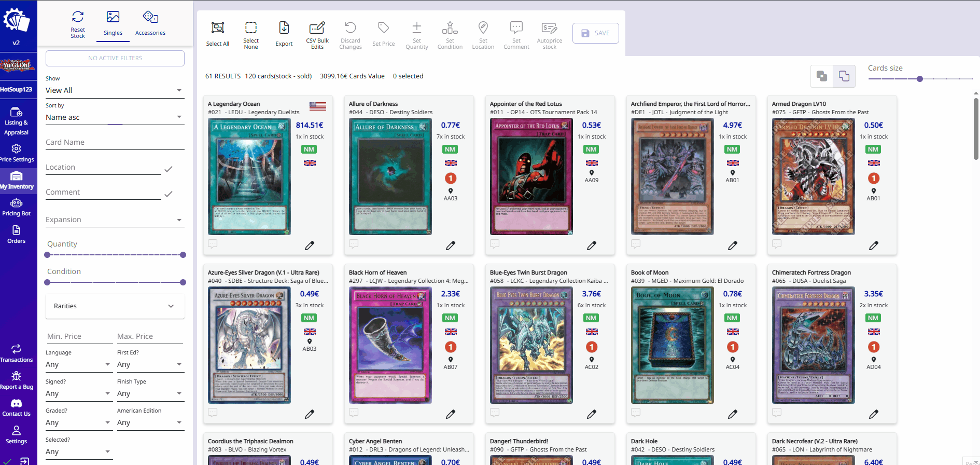Image resolution: width=980 pixels, height=465 pixels.
Task: Open Settings in sidebar
Action: [17, 435]
